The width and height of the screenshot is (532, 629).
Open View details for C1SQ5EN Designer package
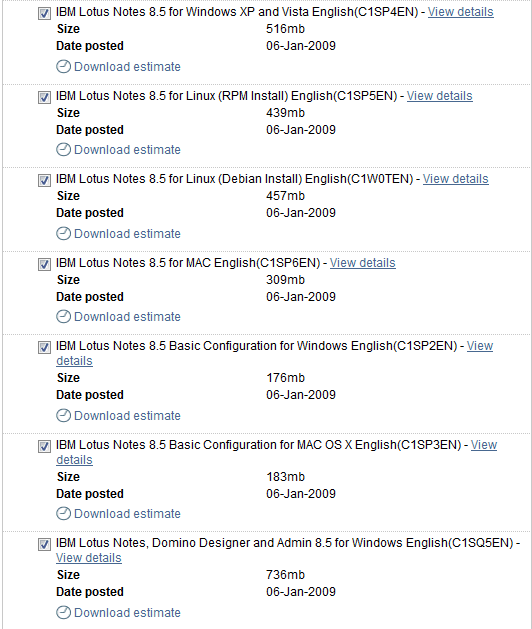tap(89, 558)
